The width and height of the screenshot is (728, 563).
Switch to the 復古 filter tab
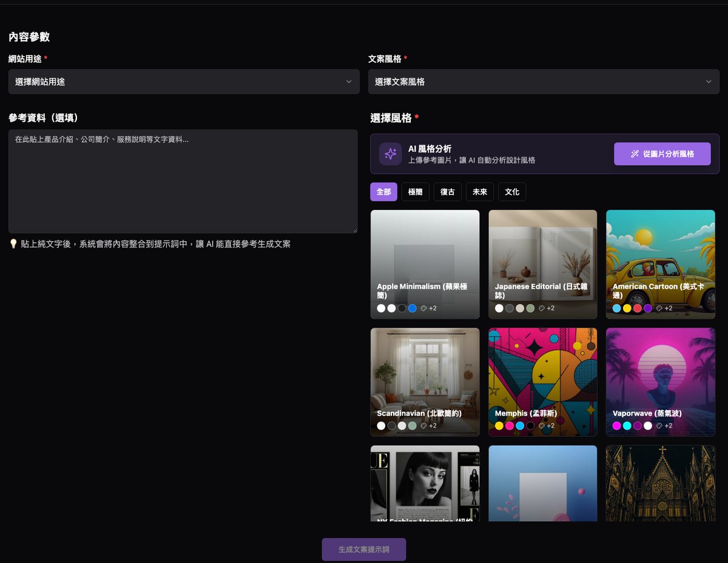[448, 192]
